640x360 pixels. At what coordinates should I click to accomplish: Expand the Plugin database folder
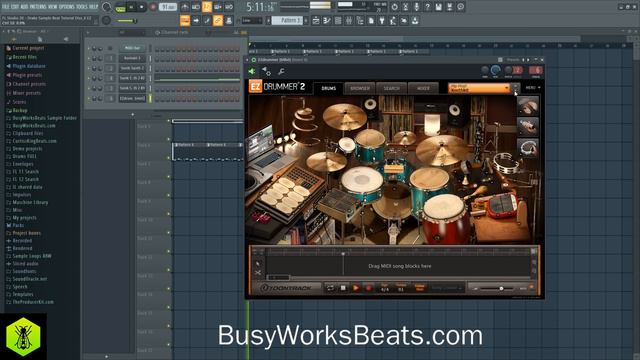[29, 66]
